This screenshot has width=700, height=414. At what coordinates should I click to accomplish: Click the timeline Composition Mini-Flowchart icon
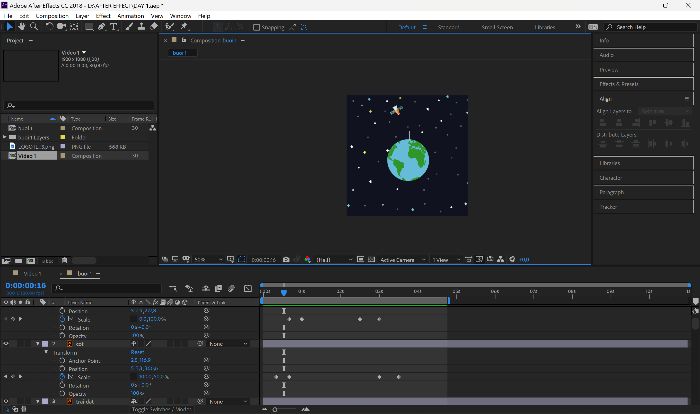coord(173,289)
